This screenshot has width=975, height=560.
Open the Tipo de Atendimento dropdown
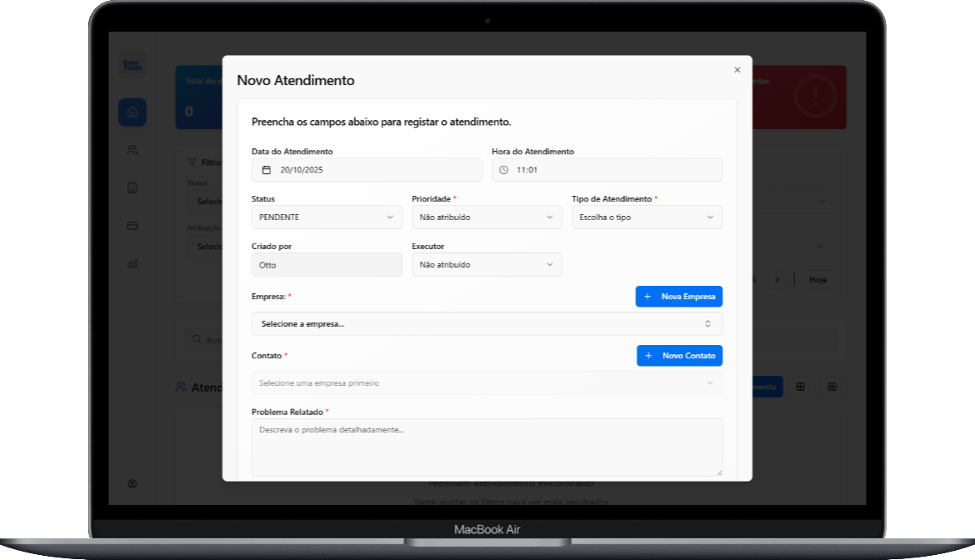[x=647, y=217]
